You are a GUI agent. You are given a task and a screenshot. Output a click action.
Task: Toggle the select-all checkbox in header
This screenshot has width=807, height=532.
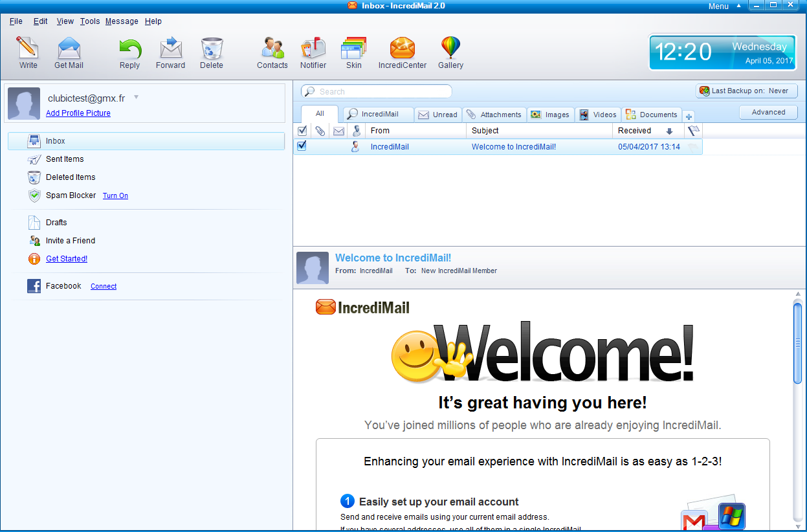[x=302, y=131]
